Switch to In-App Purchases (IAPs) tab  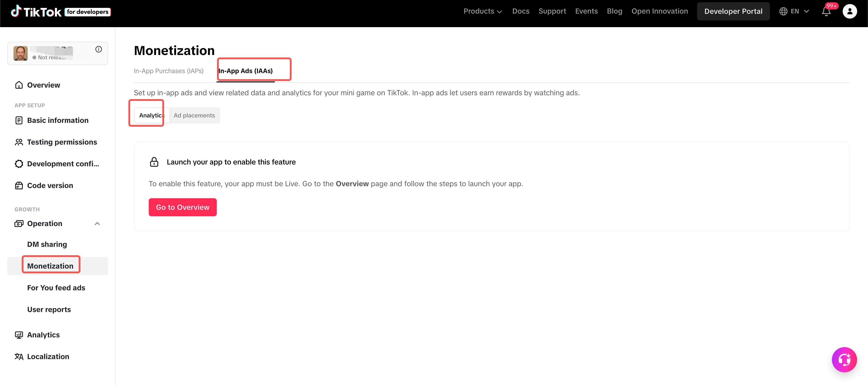[x=168, y=71]
